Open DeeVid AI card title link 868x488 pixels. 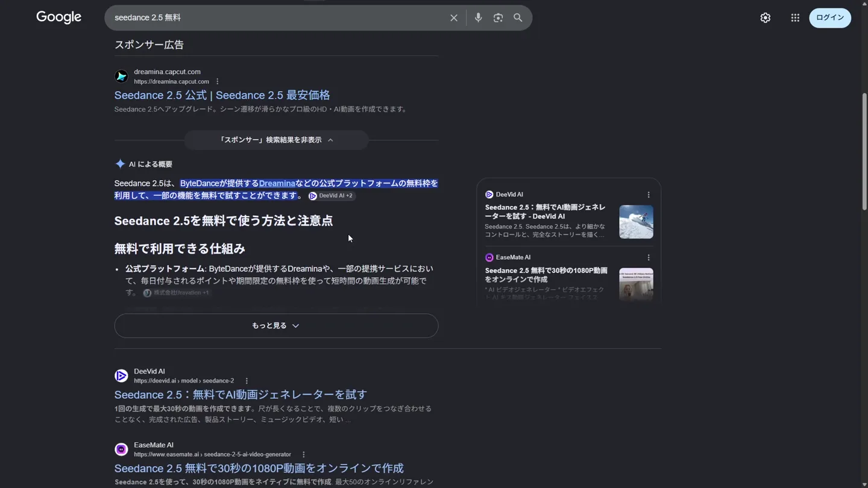pos(545,211)
